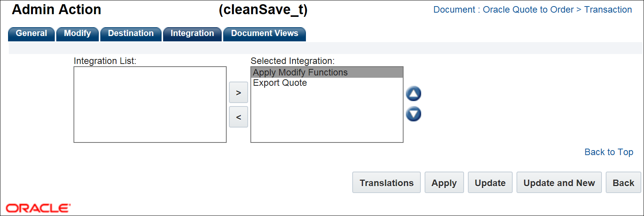
Task: Click the move down arrow icon
Action: tap(413, 114)
